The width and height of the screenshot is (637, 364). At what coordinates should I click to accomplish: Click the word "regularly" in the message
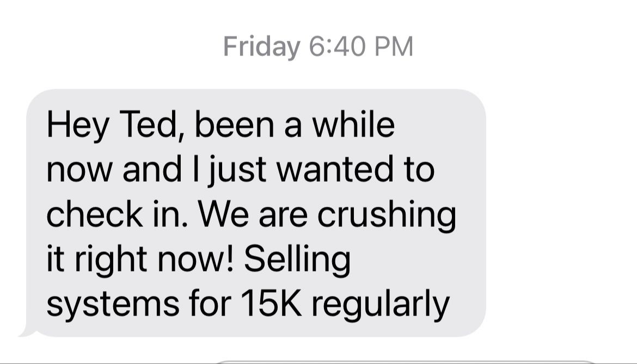381,304
